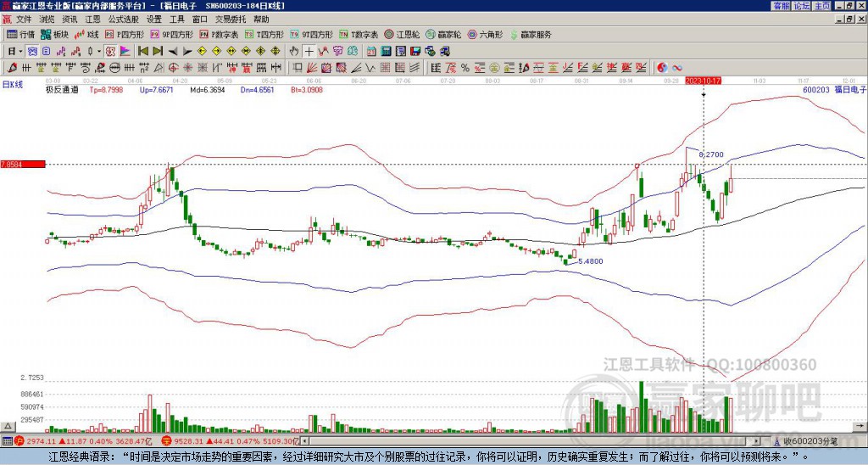Open the 工具 menu
868x465 pixels.
(177, 20)
